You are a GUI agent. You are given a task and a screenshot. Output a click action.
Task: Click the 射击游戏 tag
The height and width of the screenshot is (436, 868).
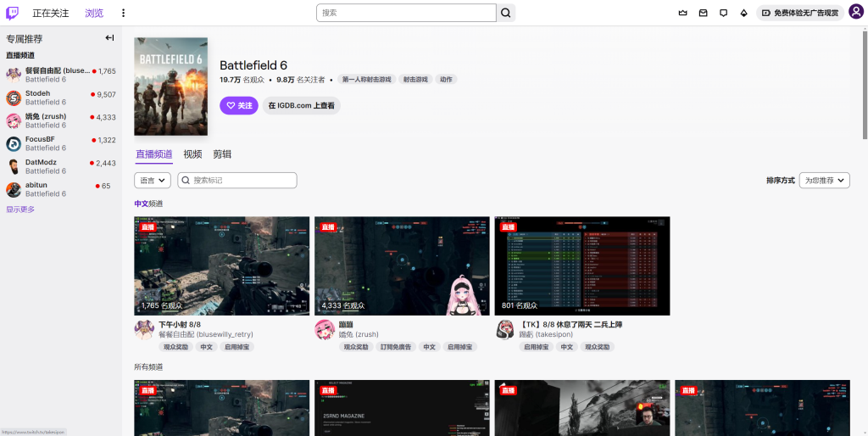pyautogui.click(x=415, y=79)
